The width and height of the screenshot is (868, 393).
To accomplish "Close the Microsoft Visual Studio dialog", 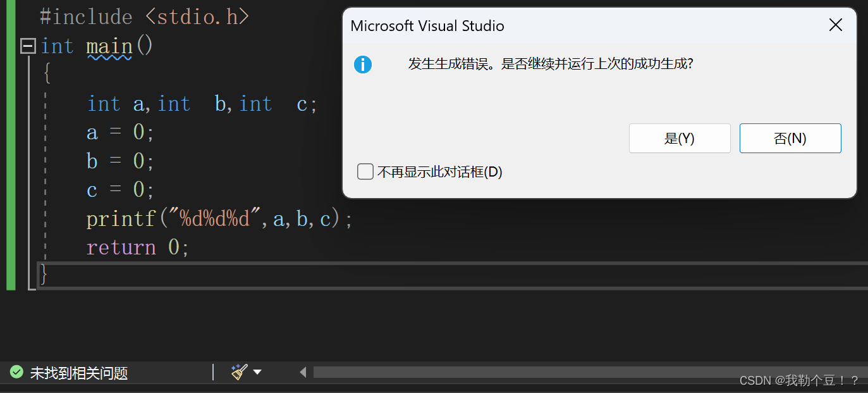I will pyautogui.click(x=836, y=25).
